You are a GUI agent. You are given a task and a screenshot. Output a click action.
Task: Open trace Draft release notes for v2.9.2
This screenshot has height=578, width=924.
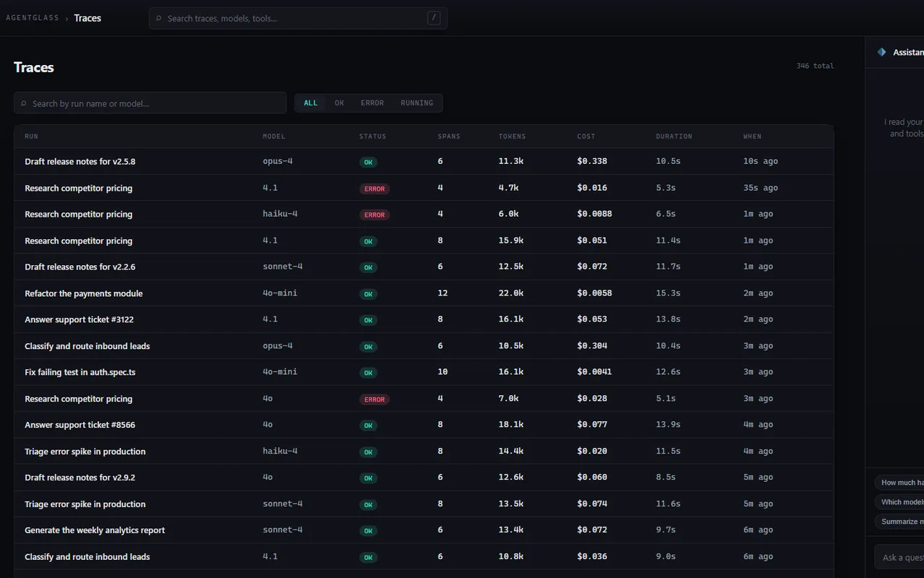[x=424, y=478]
